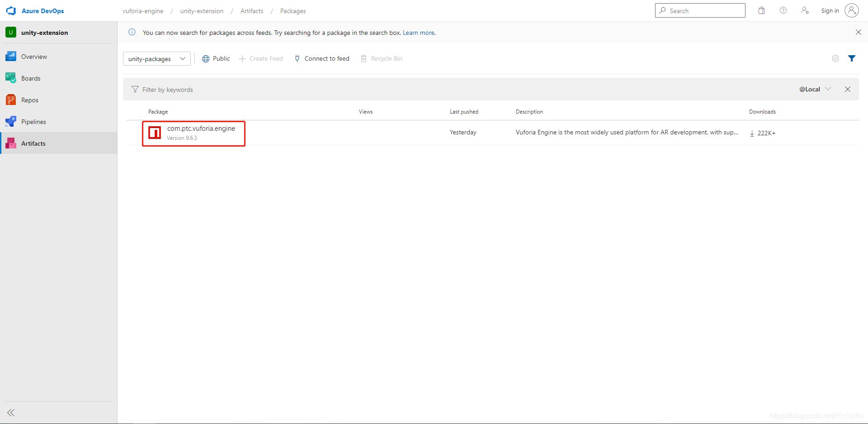Dismiss the package search banner

tap(859, 32)
